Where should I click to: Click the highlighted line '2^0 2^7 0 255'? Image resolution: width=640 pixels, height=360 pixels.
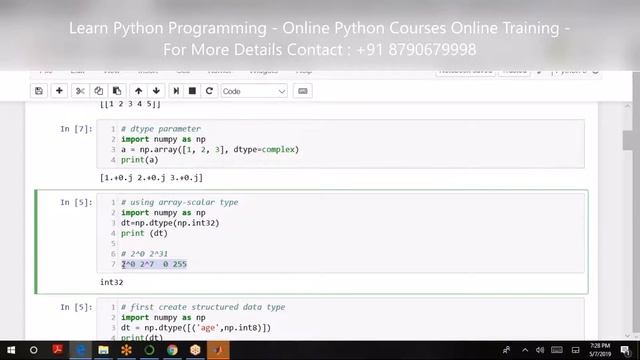154,264
